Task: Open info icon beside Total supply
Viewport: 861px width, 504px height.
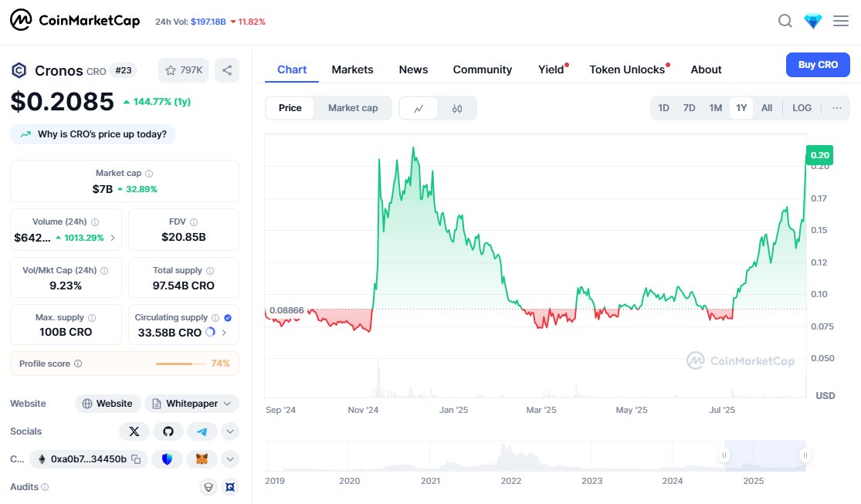Action: coord(210,271)
